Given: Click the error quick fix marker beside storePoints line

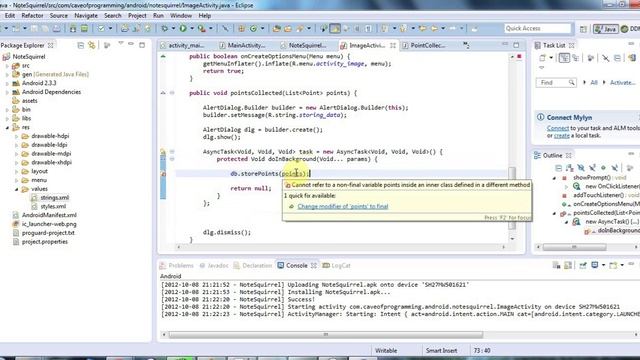Looking at the screenshot, I should click(163, 173).
